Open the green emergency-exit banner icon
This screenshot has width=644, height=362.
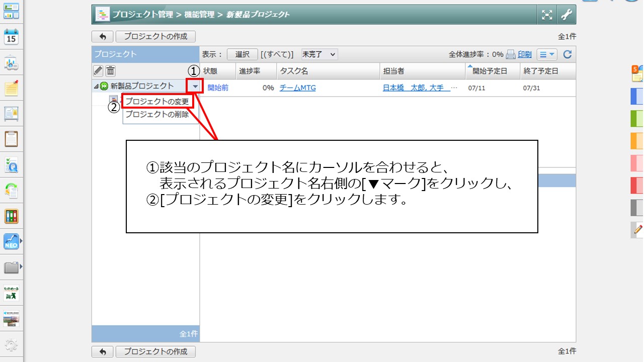[11, 293]
